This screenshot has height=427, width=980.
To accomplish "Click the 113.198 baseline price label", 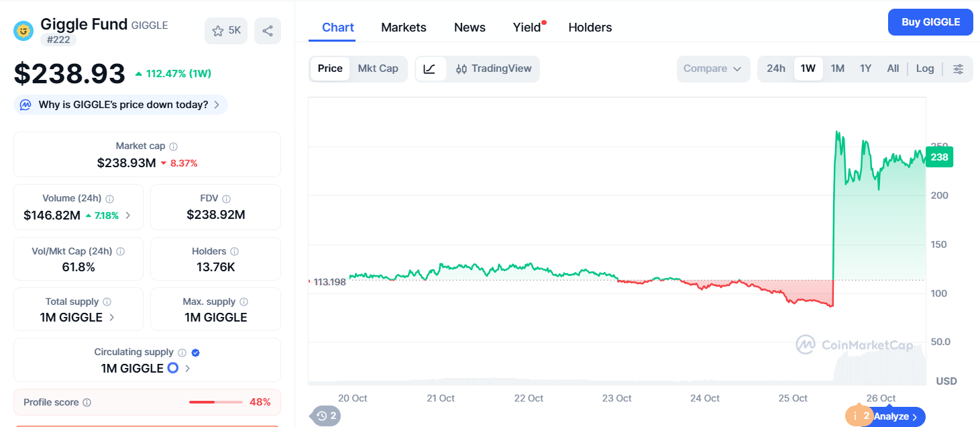I will 329,281.
